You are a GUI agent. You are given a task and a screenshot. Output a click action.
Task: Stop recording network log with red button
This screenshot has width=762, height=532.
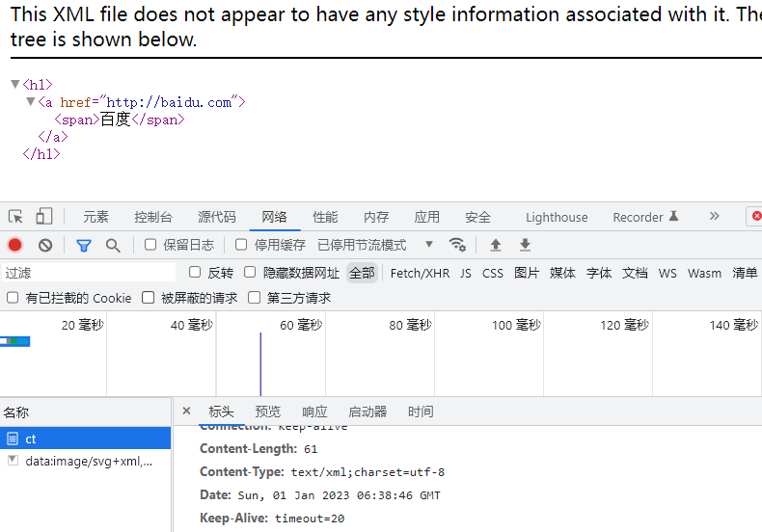click(15, 245)
